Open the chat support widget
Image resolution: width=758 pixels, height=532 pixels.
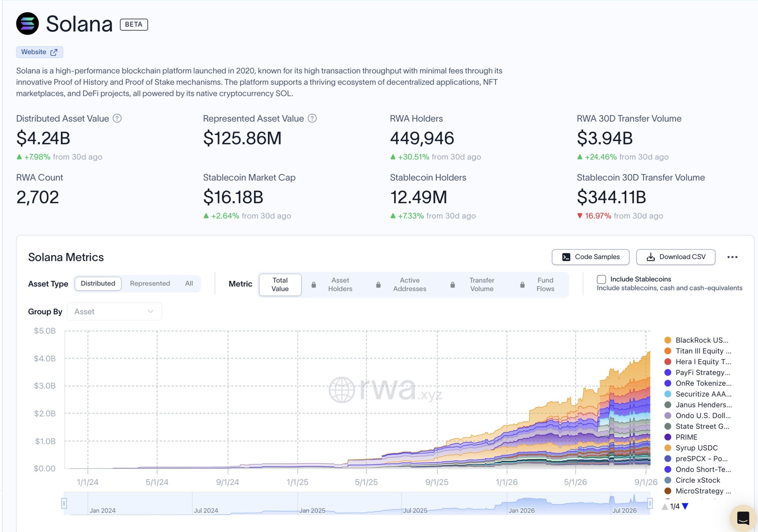tap(743, 518)
